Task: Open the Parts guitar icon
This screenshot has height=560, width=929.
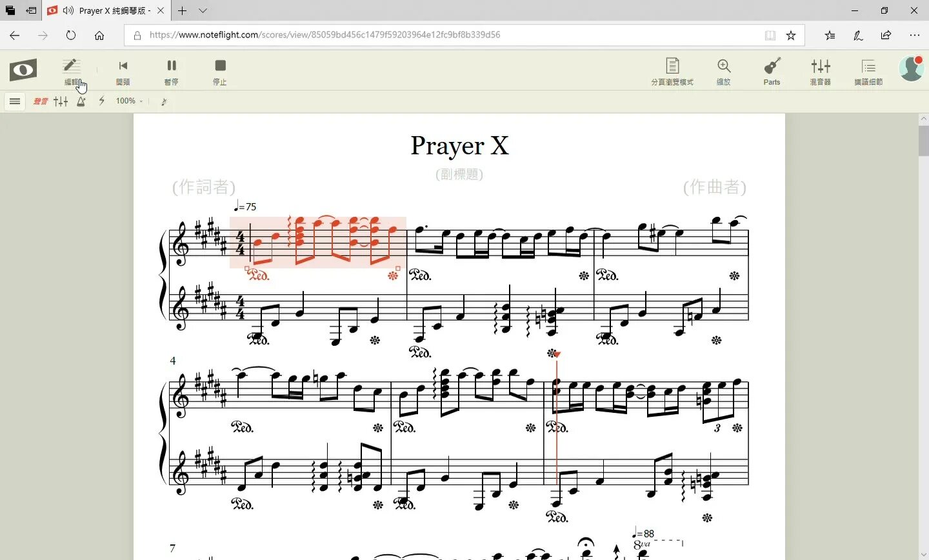Action: coord(772,71)
